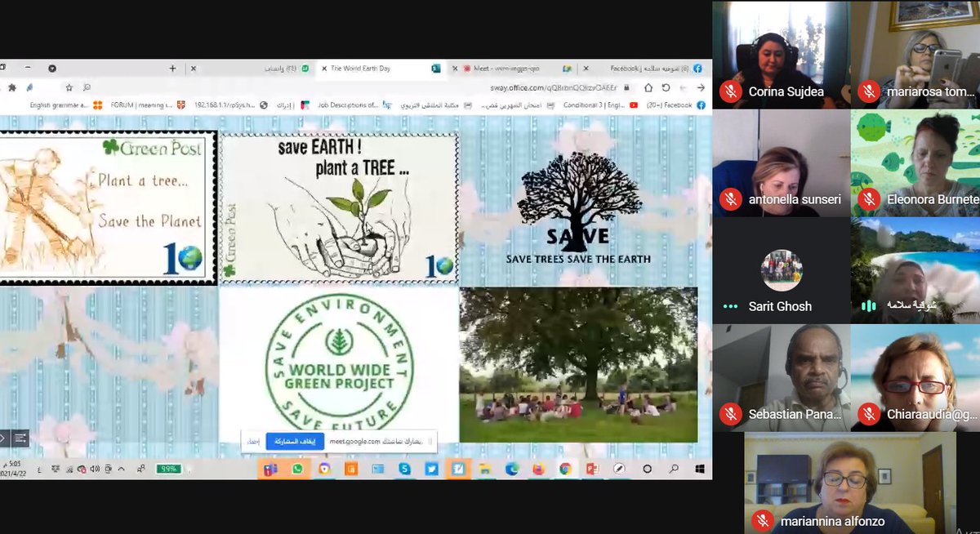Open Green Post Plant a tree stamp image
This screenshot has width=980, height=534.
(x=108, y=208)
